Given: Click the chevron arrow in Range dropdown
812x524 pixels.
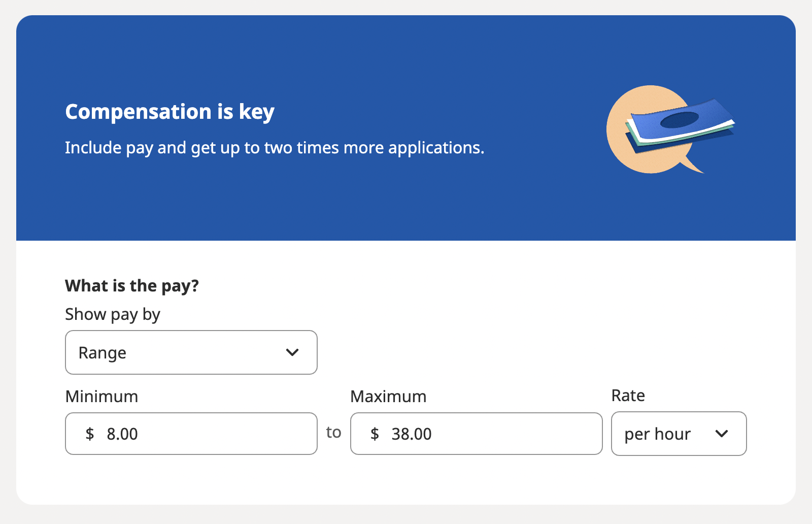Looking at the screenshot, I should (x=292, y=352).
